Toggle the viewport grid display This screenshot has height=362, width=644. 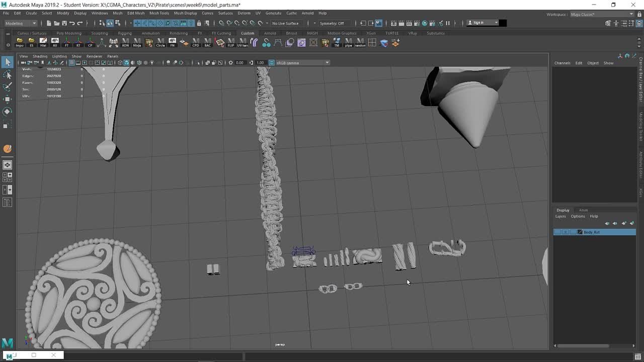pyautogui.click(x=72, y=63)
